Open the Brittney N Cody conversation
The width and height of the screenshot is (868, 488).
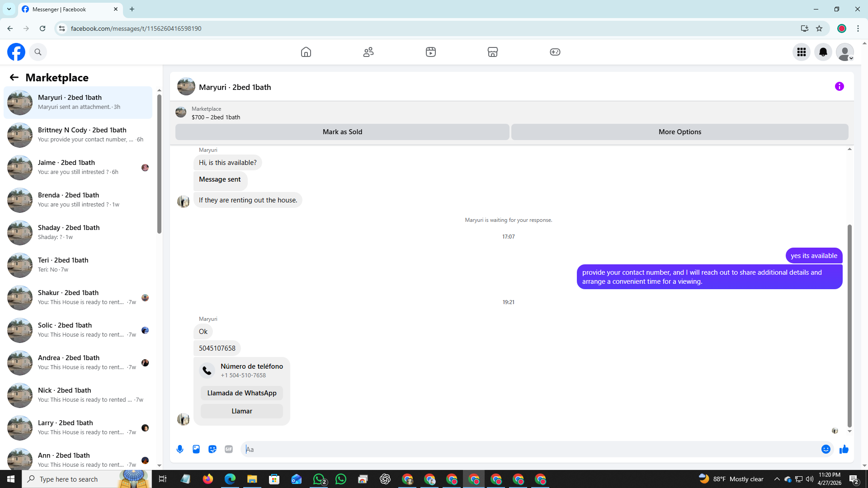[78, 135]
